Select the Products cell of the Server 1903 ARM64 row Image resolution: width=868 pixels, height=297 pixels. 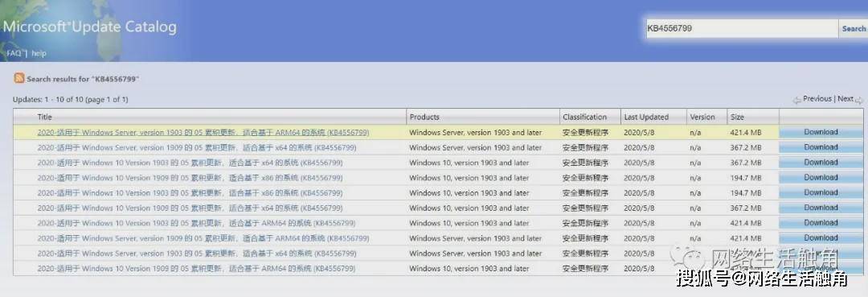click(476, 133)
